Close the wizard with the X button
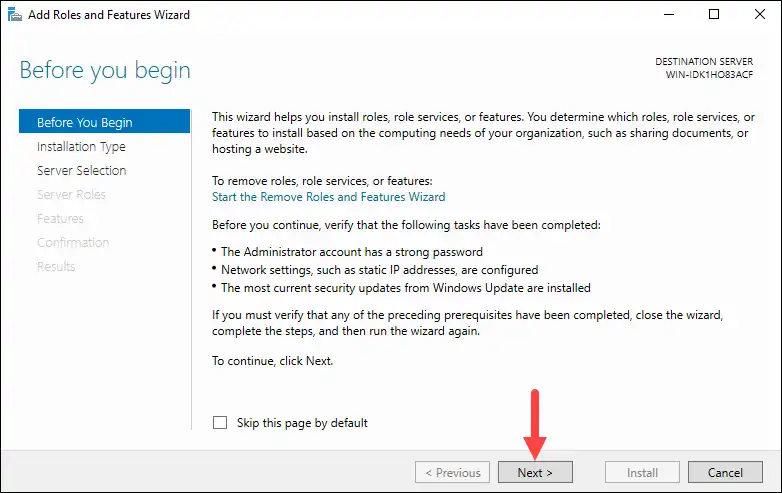 pyautogui.click(x=760, y=14)
